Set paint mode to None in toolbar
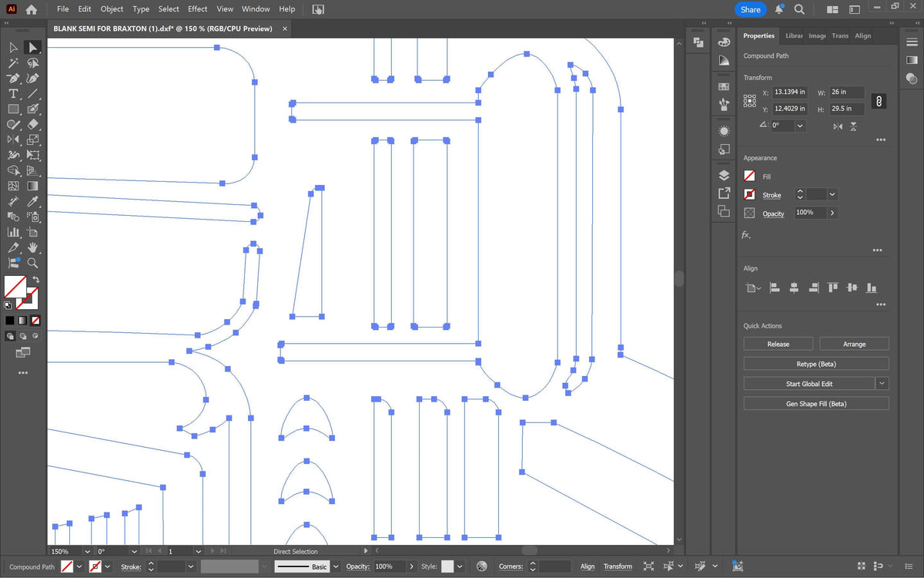The height and width of the screenshot is (578, 924). pos(35,320)
